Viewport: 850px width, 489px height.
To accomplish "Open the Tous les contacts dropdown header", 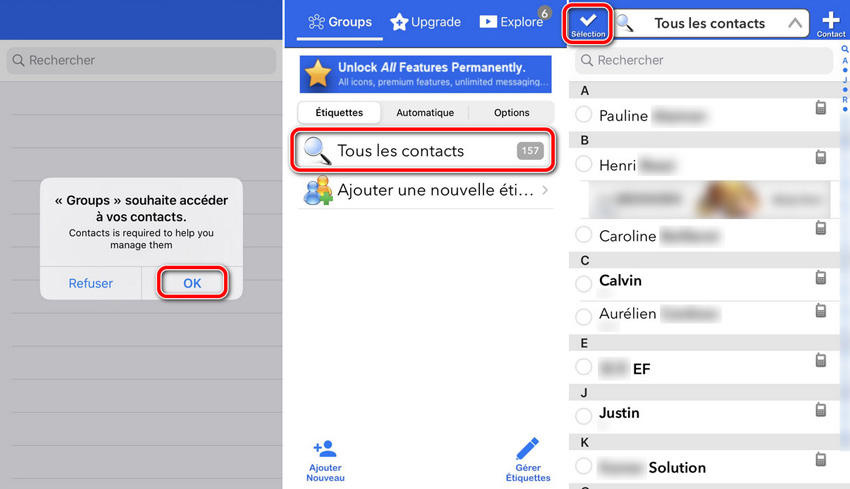I will pyautogui.click(x=711, y=23).
